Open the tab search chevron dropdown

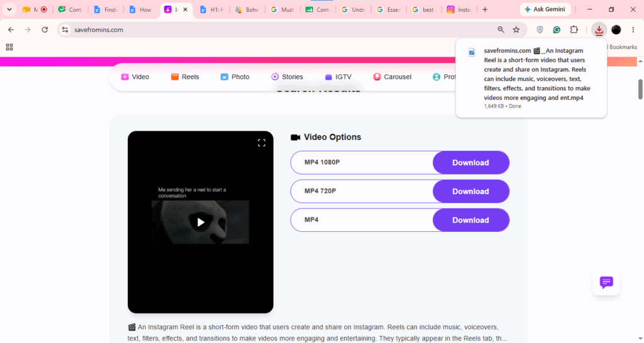[9, 9]
